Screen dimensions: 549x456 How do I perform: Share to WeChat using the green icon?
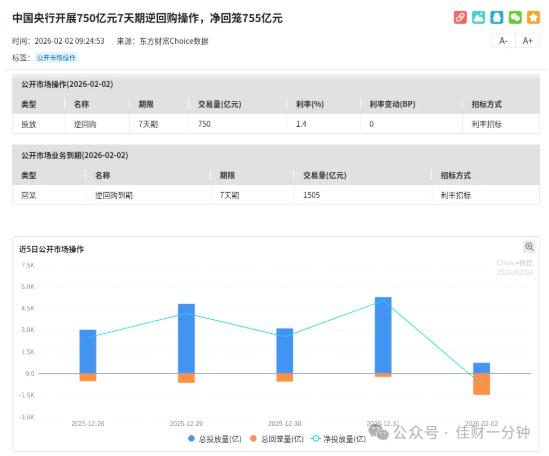coord(515,17)
